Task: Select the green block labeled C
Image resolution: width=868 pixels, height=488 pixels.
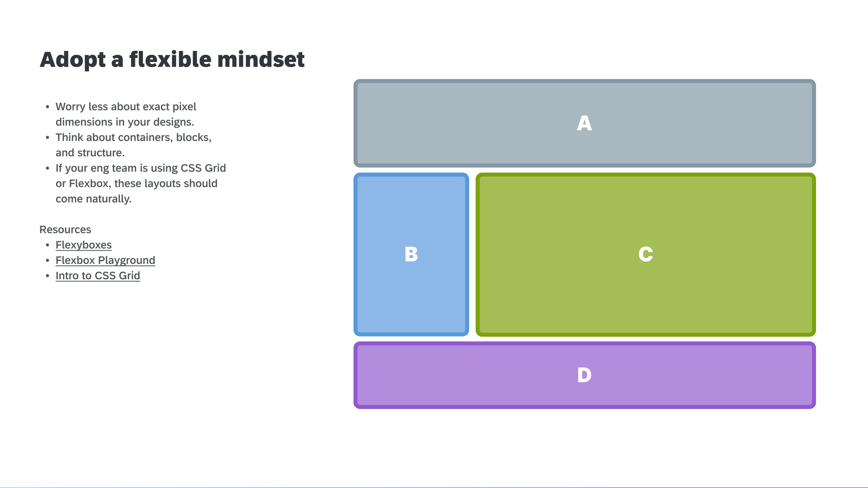Action: click(x=645, y=254)
